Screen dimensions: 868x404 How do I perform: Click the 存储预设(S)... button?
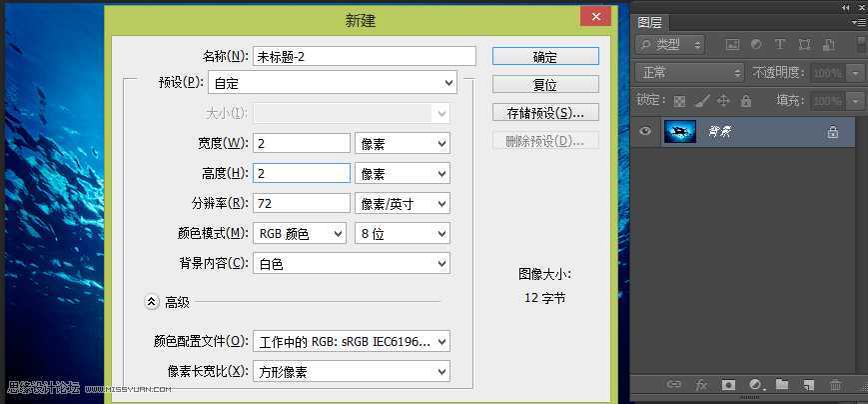(545, 112)
